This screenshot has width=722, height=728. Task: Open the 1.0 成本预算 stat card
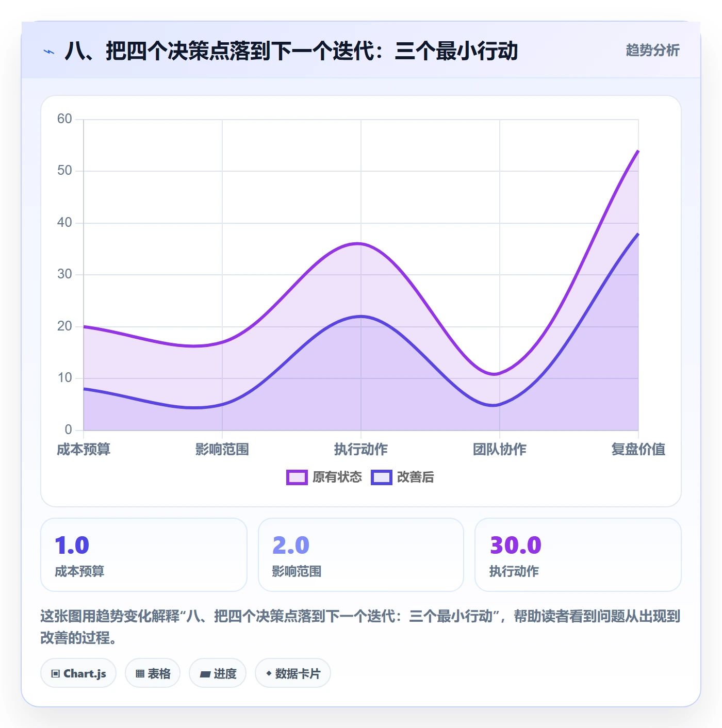point(144,555)
